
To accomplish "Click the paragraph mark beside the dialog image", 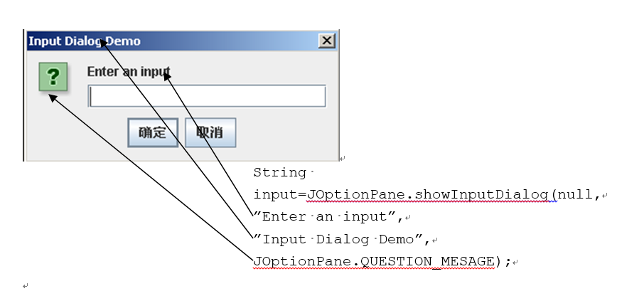I will click(x=343, y=158).
